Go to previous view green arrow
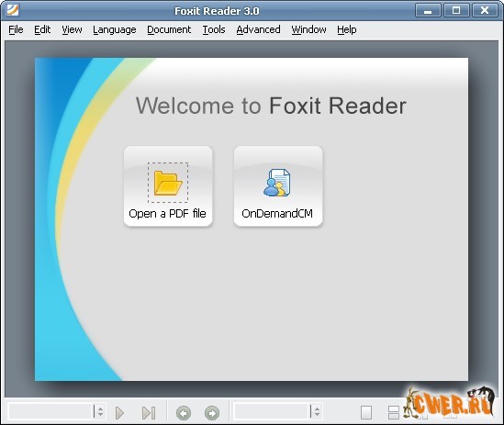This screenshot has width=504, height=425. tap(184, 413)
